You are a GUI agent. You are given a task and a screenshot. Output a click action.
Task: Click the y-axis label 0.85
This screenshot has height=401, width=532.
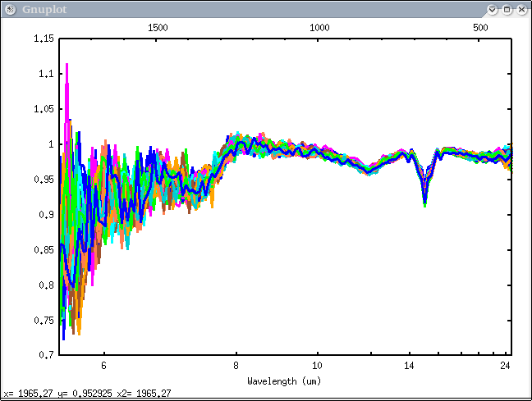point(44,250)
